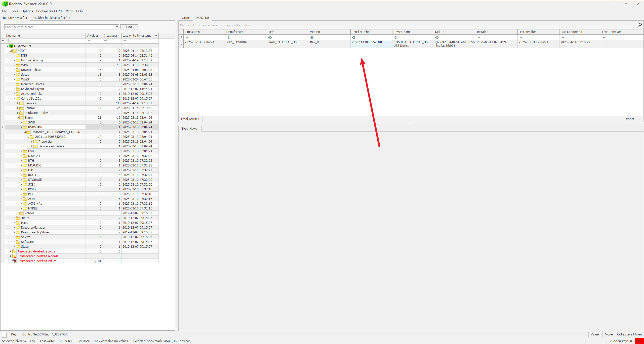Image resolution: width=644 pixels, height=344 pixels.
Task: Click the Key name filter ABC icon
Action: point(8,41)
